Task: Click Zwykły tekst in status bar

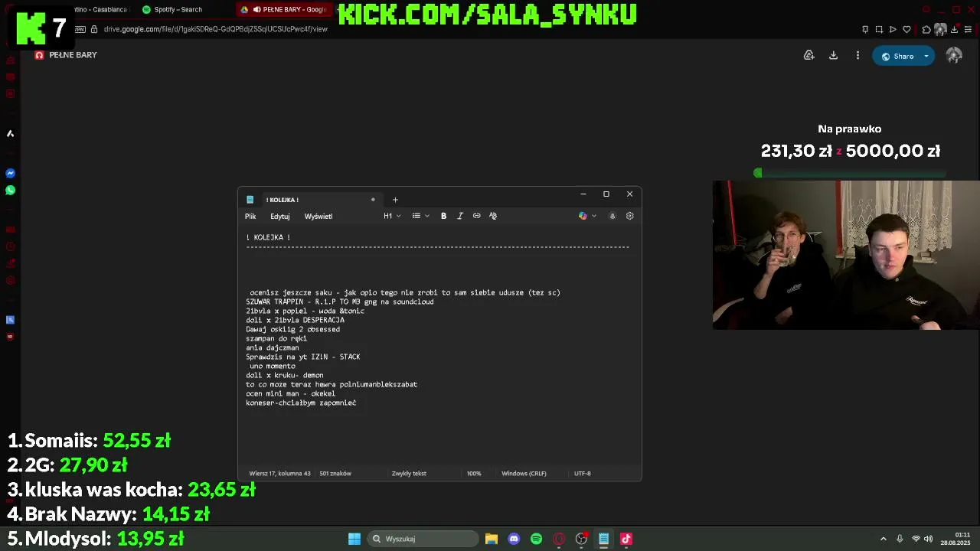Action: [409, 474]
